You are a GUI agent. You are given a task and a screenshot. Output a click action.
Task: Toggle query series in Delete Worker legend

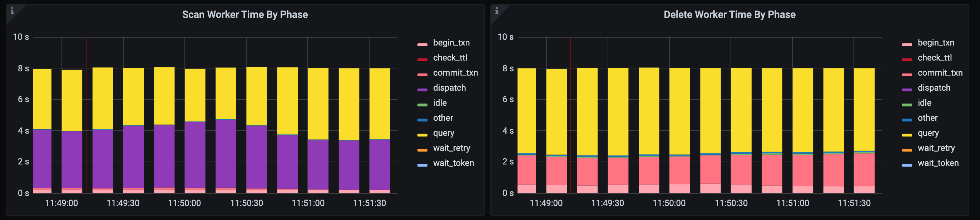click(928, 133)
